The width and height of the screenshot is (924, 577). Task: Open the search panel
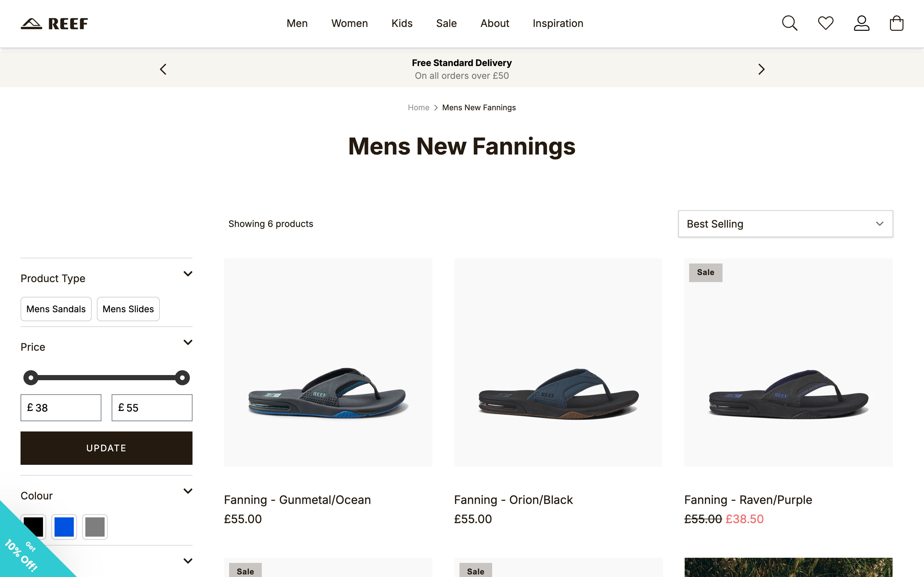point(789,23)
